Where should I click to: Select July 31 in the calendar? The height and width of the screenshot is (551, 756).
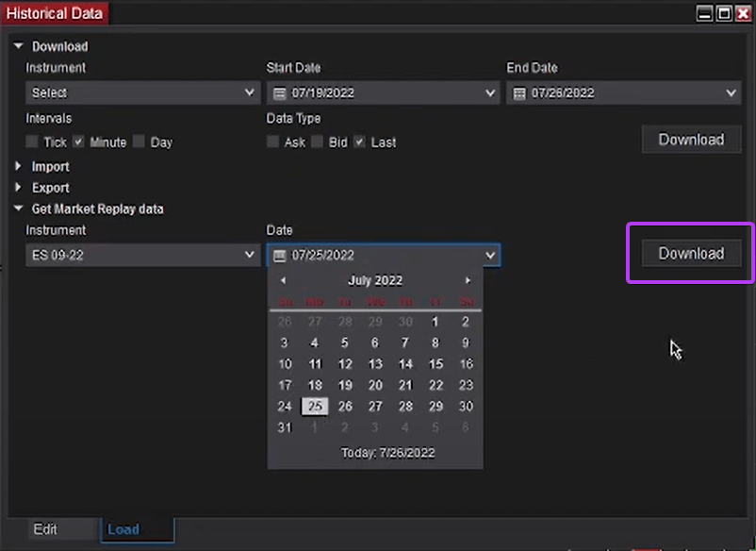click(285, 428)
